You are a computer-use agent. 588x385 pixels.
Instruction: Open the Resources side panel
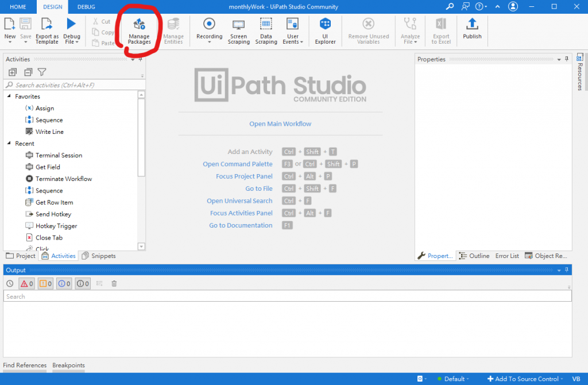click(580, 72)
